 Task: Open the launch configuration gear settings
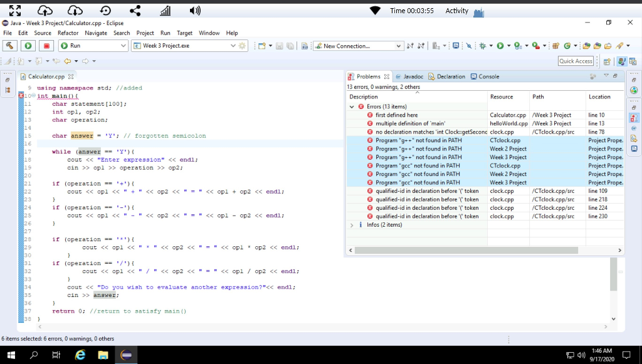tap(243, 46)
